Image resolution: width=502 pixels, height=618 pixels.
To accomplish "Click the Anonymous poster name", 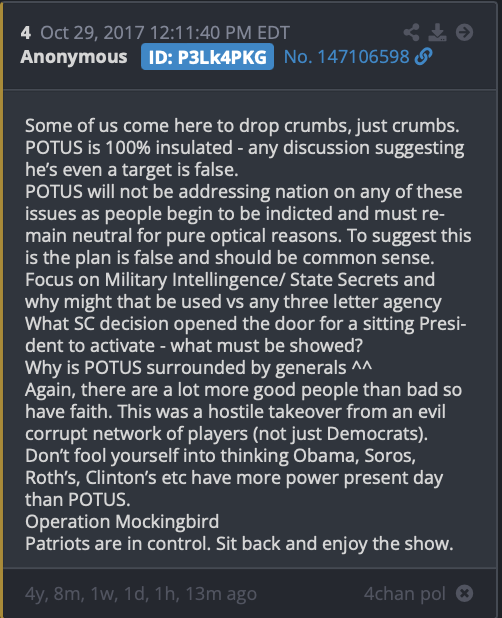I will (74, 57).
